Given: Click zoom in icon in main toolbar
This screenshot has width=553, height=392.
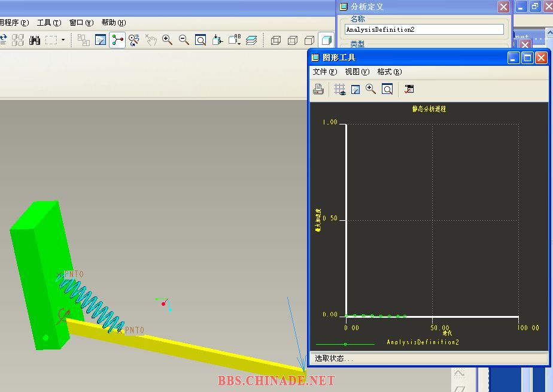Looking at the screenshot, I should [168, 40].
